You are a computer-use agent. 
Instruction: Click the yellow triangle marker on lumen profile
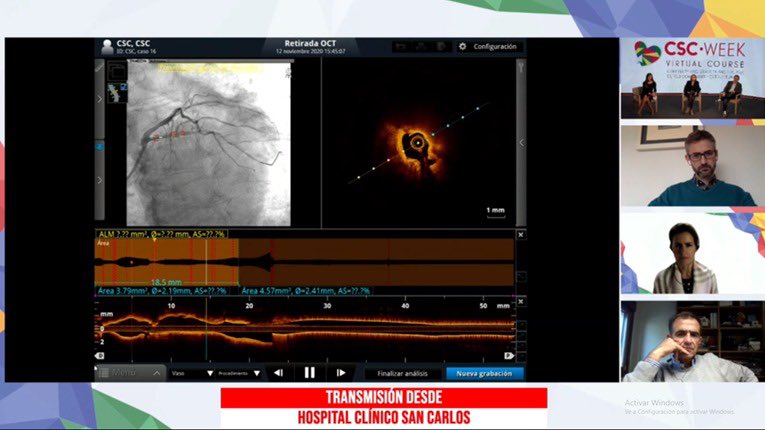[155, 240]
